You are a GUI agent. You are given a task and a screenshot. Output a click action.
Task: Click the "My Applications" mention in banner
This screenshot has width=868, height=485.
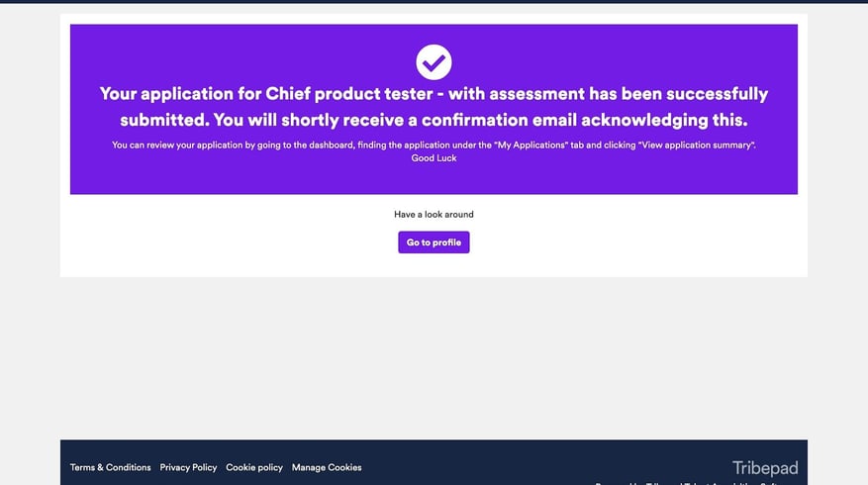530,145
